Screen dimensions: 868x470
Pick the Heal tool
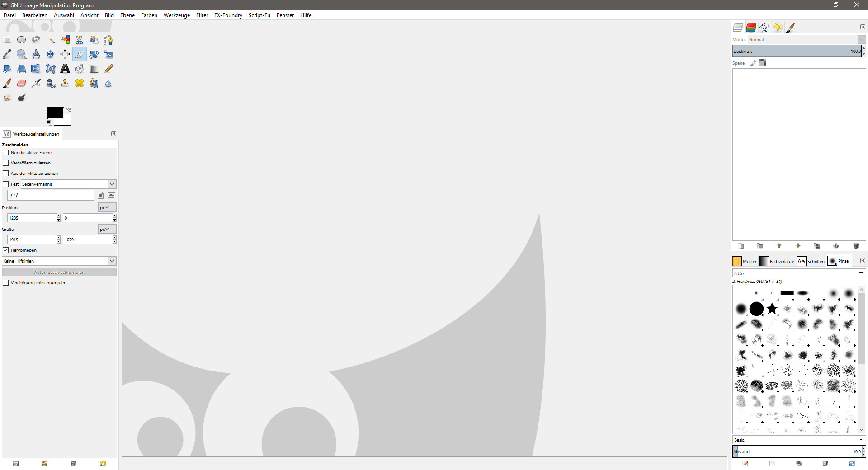(80, 83)
